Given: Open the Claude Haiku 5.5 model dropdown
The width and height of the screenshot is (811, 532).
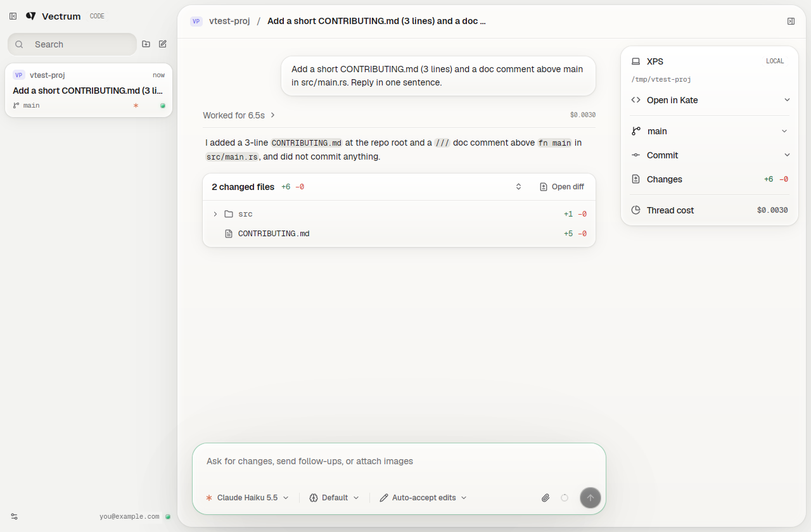Looking at the screenshot, I should tap(248, 498).
